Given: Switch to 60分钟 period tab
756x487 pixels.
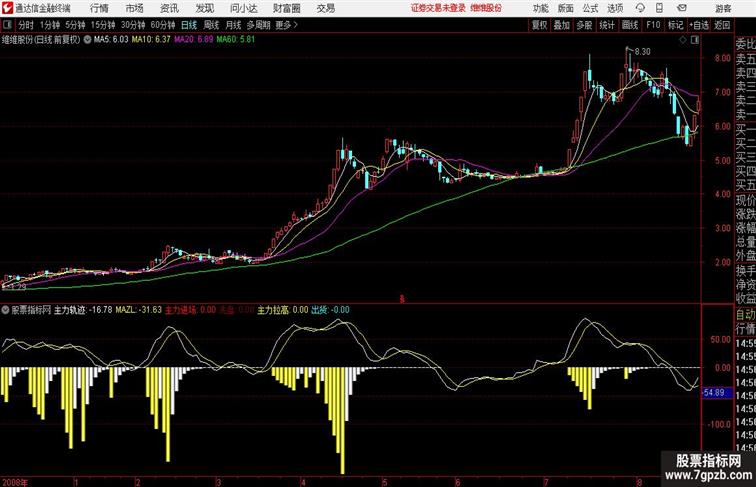Looking at the screenshot, I should pyautogui.click(x=163, y=25).
